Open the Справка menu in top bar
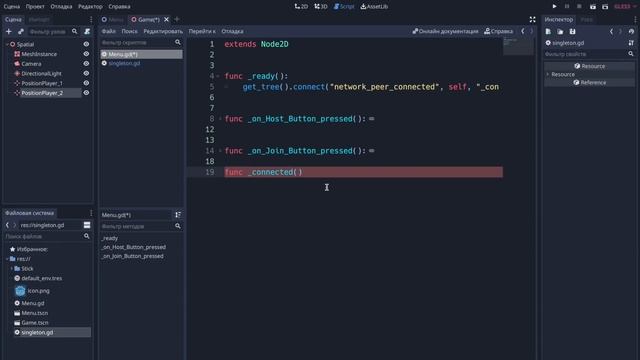Image resolution: width=640 pixels, height=360 pixels. [x=119, y=7]
